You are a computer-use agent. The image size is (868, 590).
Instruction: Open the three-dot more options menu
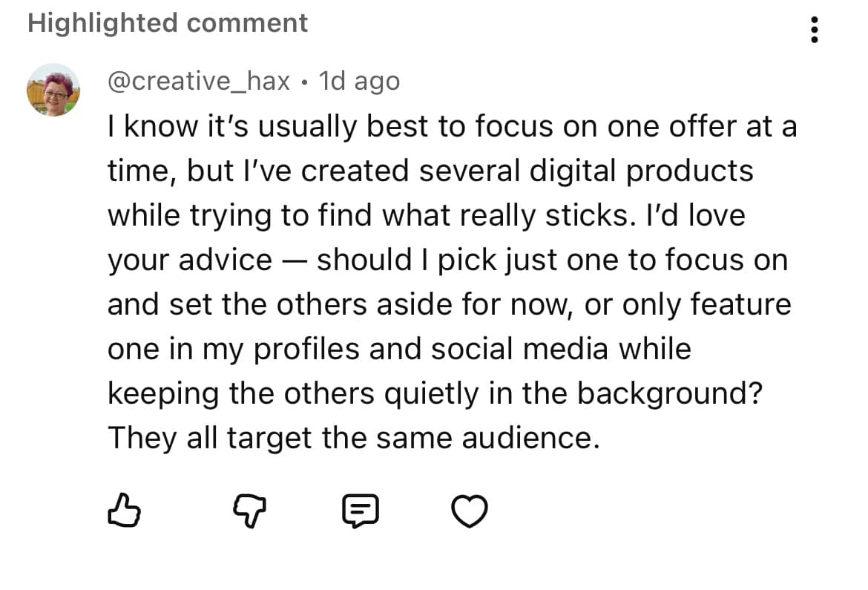pyautogui.click(x=815, y=30)
